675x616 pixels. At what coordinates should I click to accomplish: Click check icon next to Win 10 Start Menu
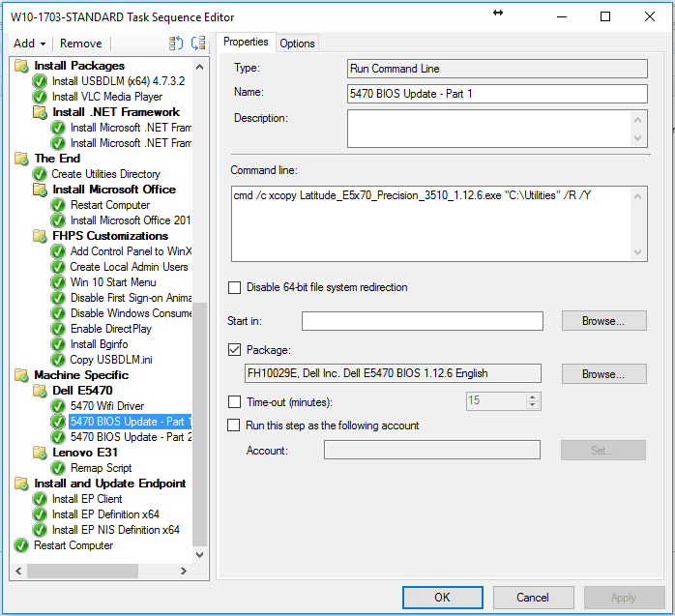tap(58, 282)
